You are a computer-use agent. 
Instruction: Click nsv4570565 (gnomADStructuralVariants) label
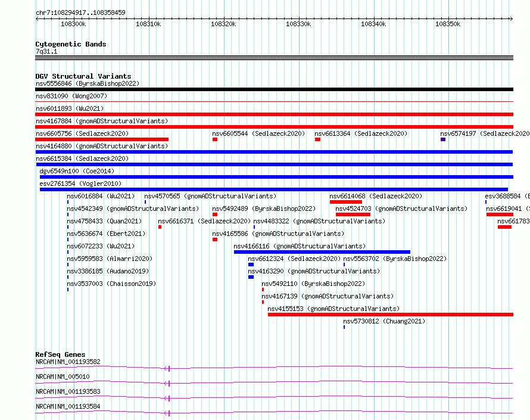210,196
